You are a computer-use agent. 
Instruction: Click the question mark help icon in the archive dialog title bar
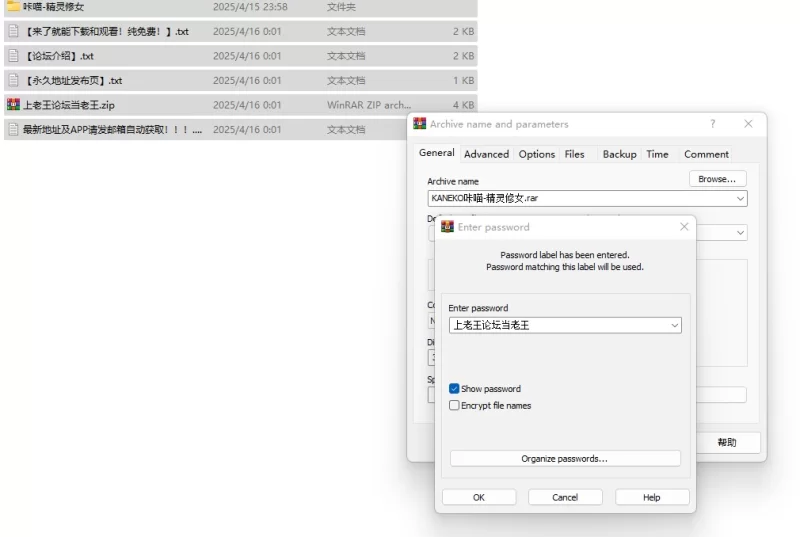point(712,124)
